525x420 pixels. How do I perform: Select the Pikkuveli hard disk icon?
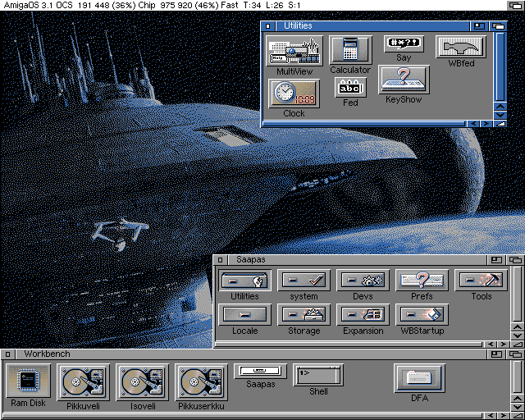[84, 382]
